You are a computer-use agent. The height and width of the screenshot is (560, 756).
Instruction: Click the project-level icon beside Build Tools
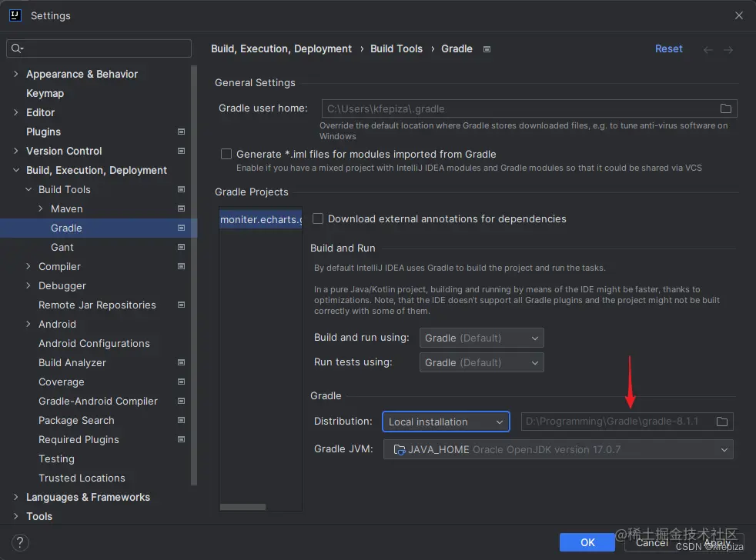pos(181,189)
